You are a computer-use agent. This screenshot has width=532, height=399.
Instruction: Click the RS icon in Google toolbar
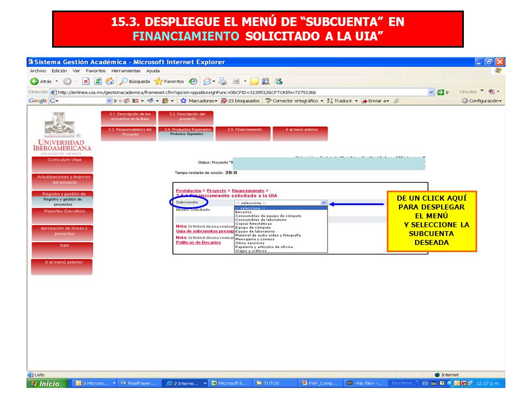tap(135, 101)
